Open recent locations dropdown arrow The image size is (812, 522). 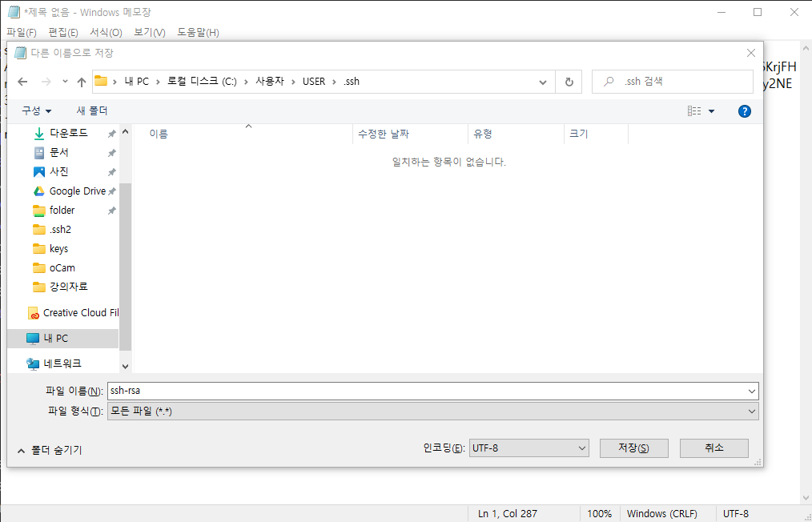(65, 82)
